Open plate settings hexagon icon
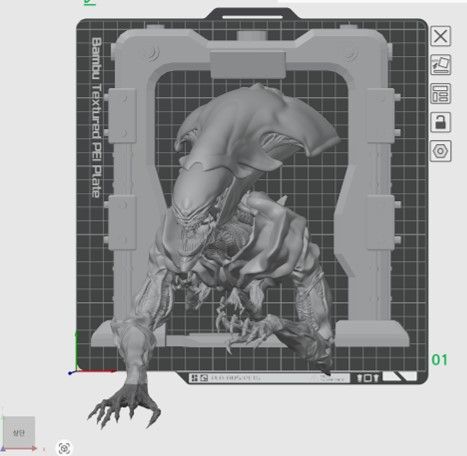The image size is (467, 456). pos(440,151)
